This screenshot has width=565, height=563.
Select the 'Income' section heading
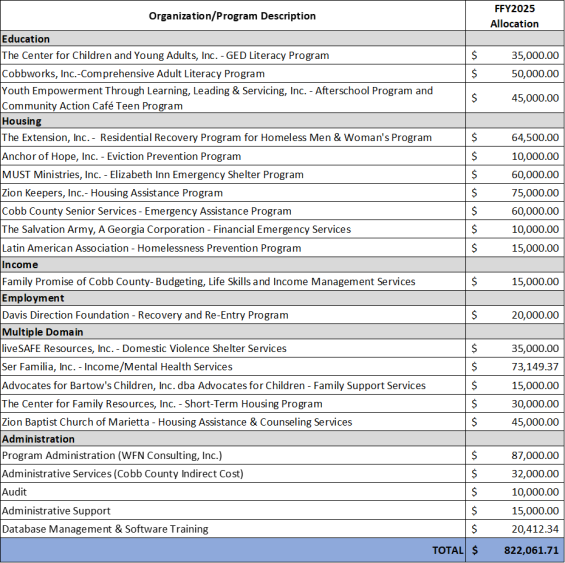click(20, 265)
